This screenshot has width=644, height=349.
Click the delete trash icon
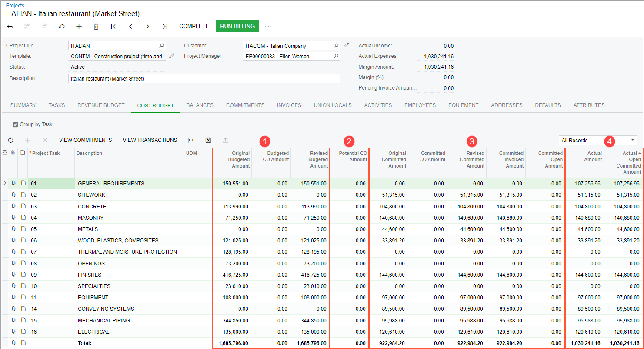(x=96, y=27)
